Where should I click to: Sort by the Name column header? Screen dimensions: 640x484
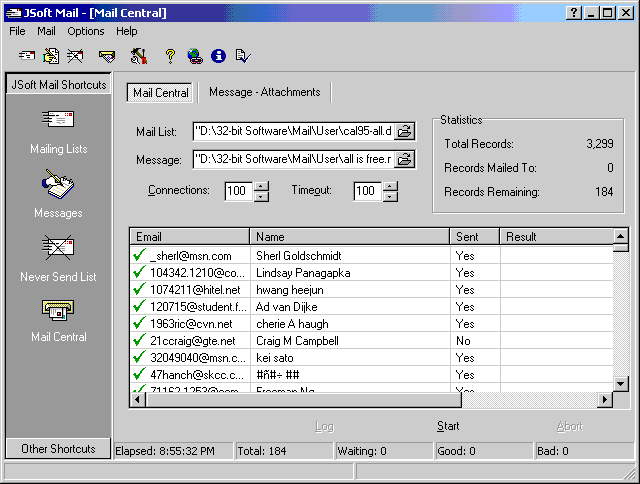click(350, 236)
